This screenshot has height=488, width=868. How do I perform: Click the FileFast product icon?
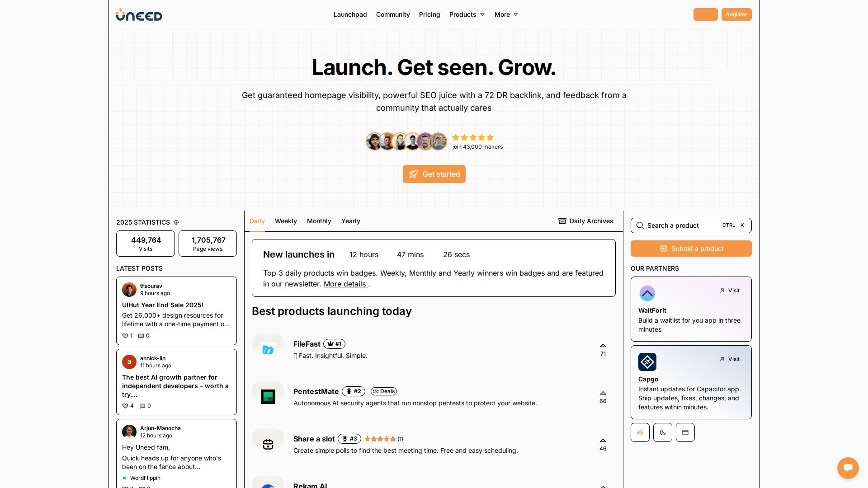pos(268,350)
